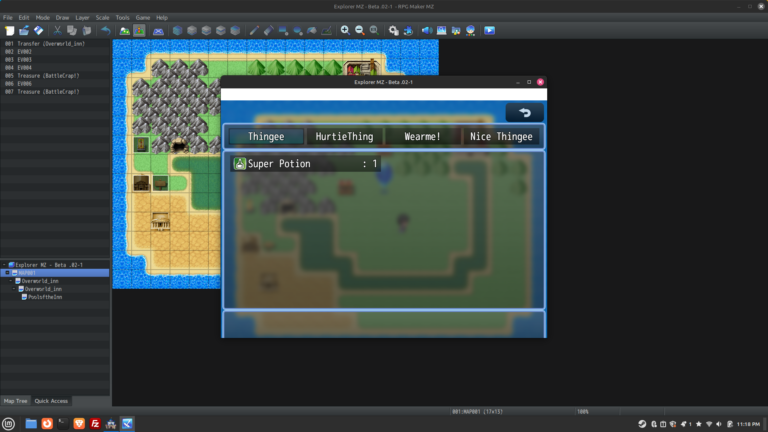
Task: Create a new project with the toolbar icon
Action: click(x=9, y=30)
